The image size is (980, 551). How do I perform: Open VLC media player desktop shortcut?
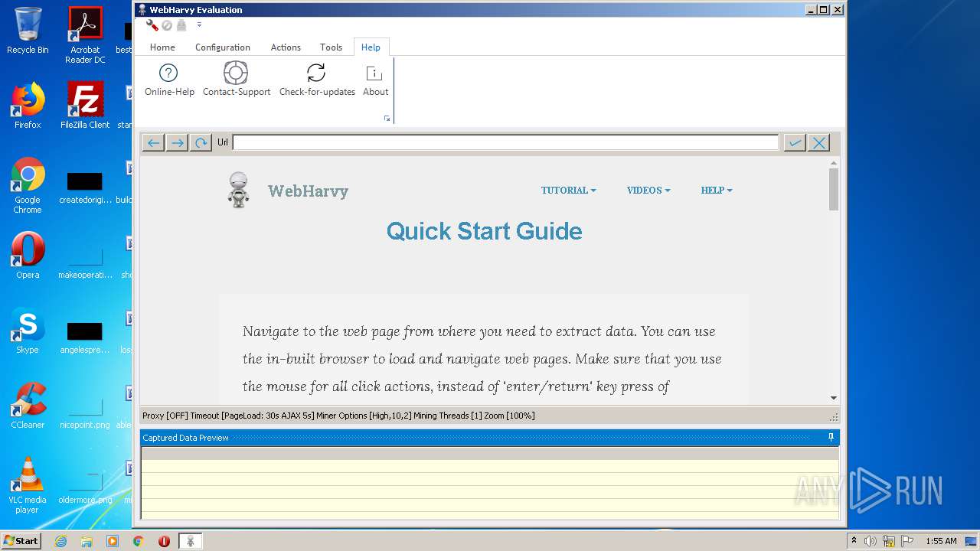(28, 486)
